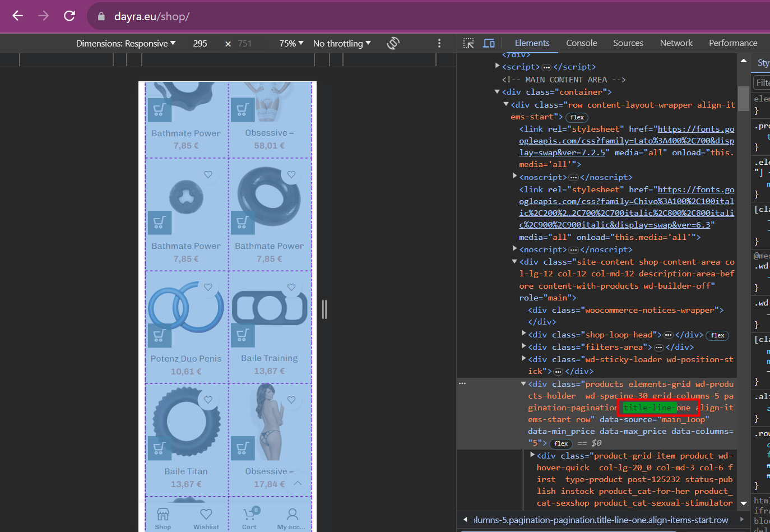Click the address bar lock icon
Viewport: 770px width, 532px height.
point(101,16)
